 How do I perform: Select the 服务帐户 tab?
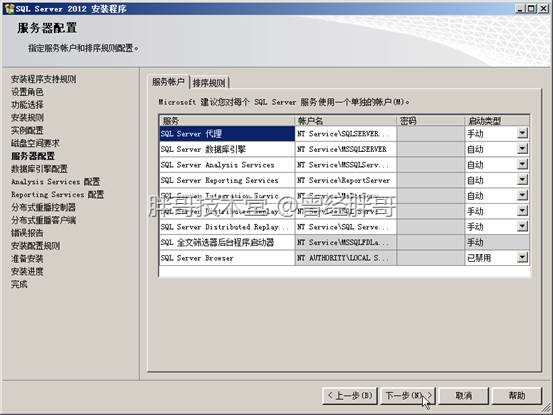(x=168, y=82)
